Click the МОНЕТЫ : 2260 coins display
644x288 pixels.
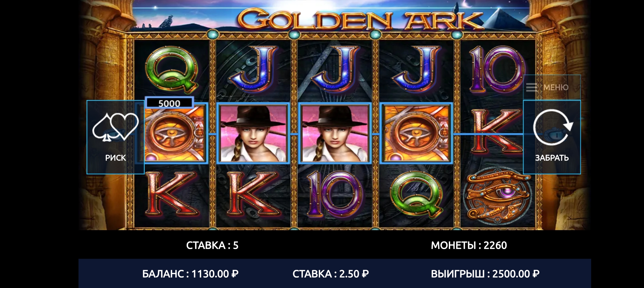[469, 245]
